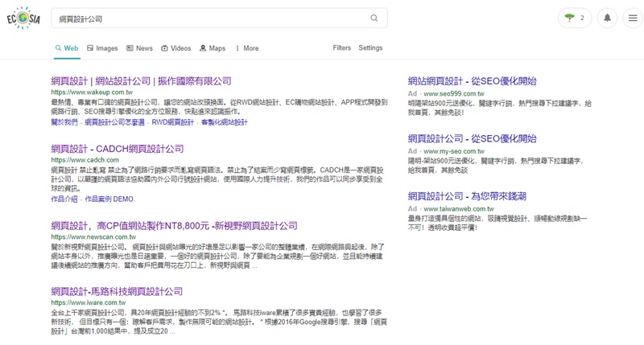Open the 振作國際有限公司 result title
The width and height of the screenshot is (644, 345).
[x=141, y=81]
